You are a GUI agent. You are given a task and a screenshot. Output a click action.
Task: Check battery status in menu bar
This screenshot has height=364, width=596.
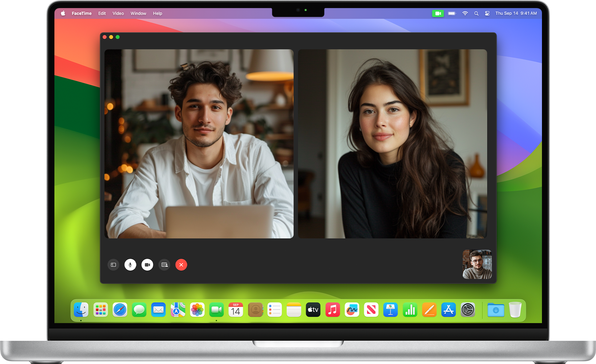pos(452,13)
